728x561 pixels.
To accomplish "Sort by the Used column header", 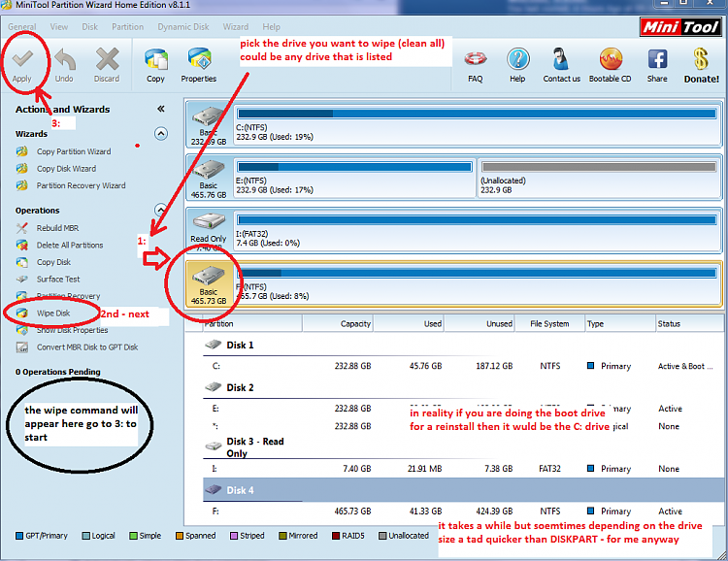I will pos(409,323).
